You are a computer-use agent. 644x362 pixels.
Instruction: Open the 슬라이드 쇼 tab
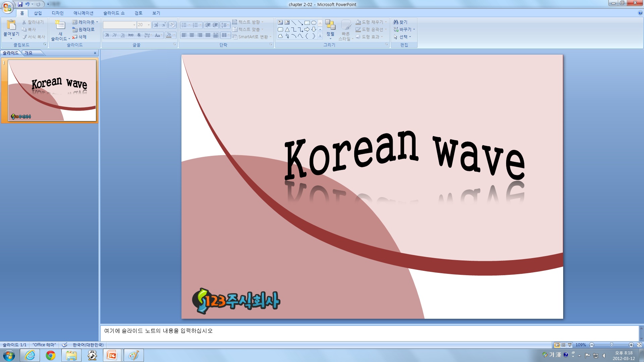pyautogui.click(x=114, y=13)
